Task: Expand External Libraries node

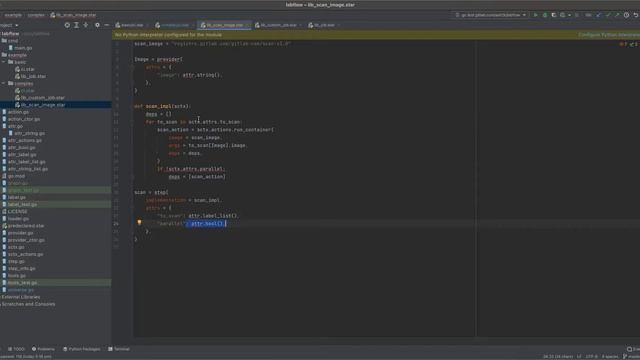Action: (20, 297)
